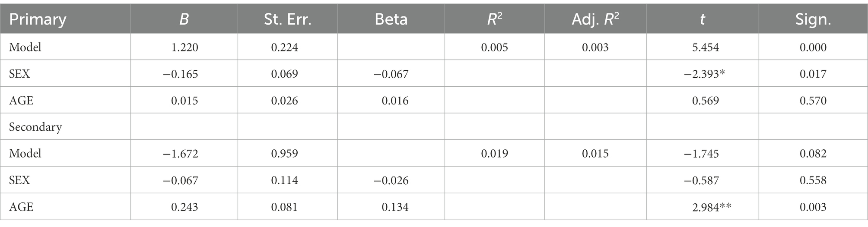
Task: Click the 0.134 Beta value cell
Action: point(395,207)
